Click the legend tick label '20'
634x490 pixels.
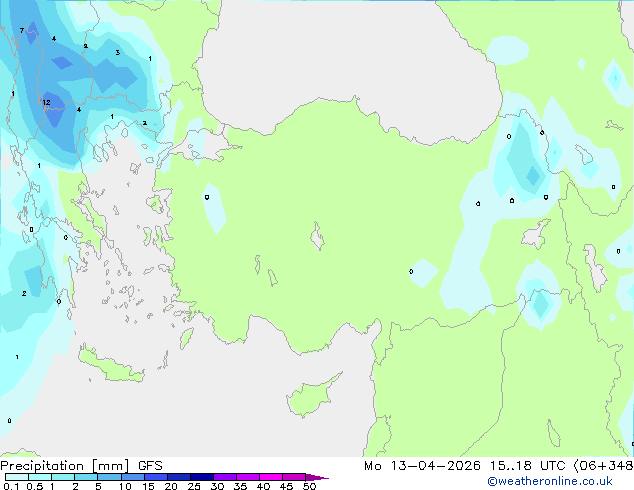(171, 486)
